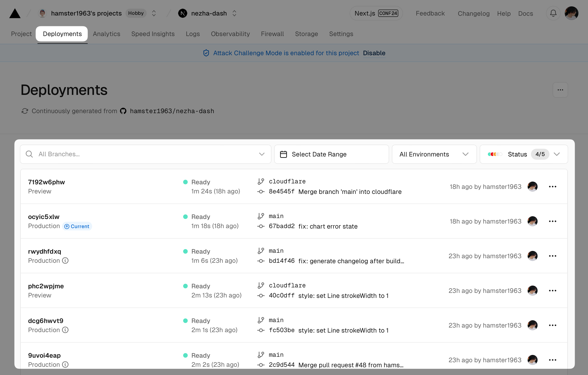The width and height of the screenshot is (588, 375).
Task: Open actions menu for 9uvoi4eap deployment
Action: (x=552, y=360)
